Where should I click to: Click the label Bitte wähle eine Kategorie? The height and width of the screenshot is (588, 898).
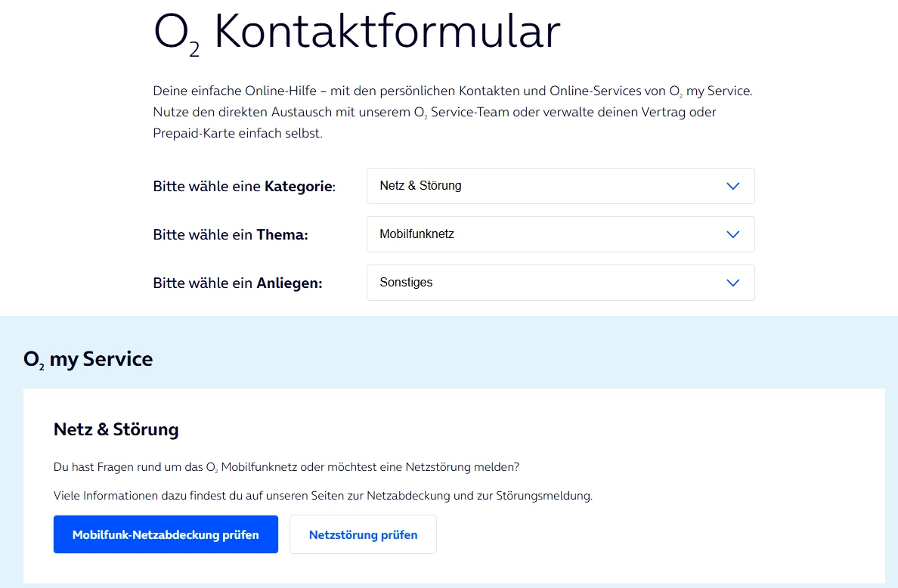pos(244,187)
